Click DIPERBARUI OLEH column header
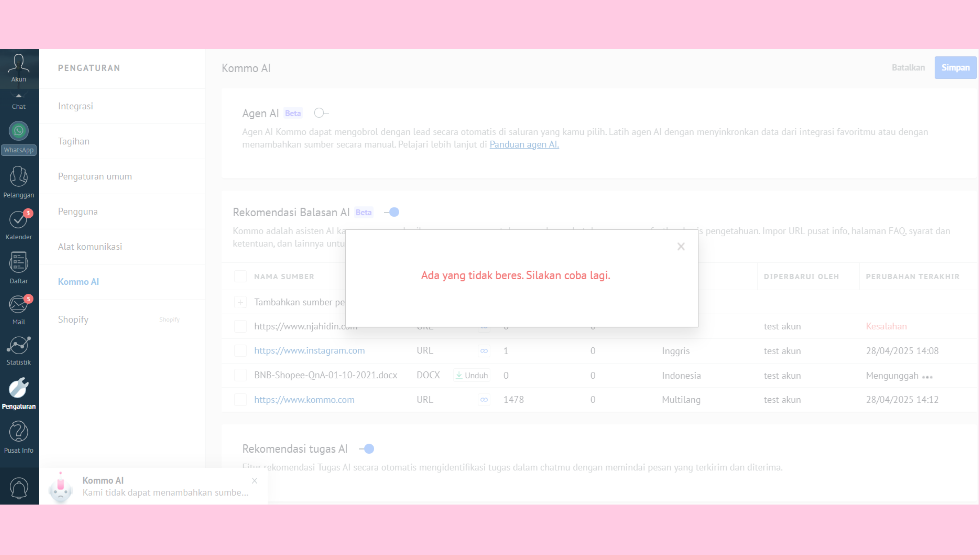980x555 pixels. click(801, 277)
